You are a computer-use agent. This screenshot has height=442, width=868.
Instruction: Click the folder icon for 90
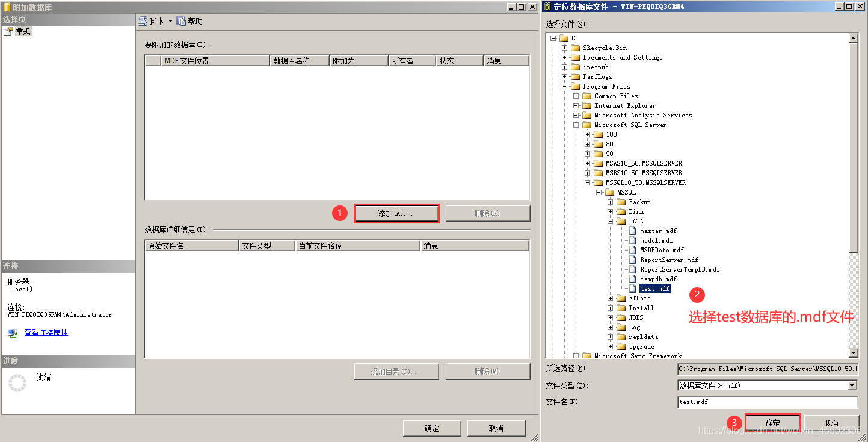click(x=598, y=154)
